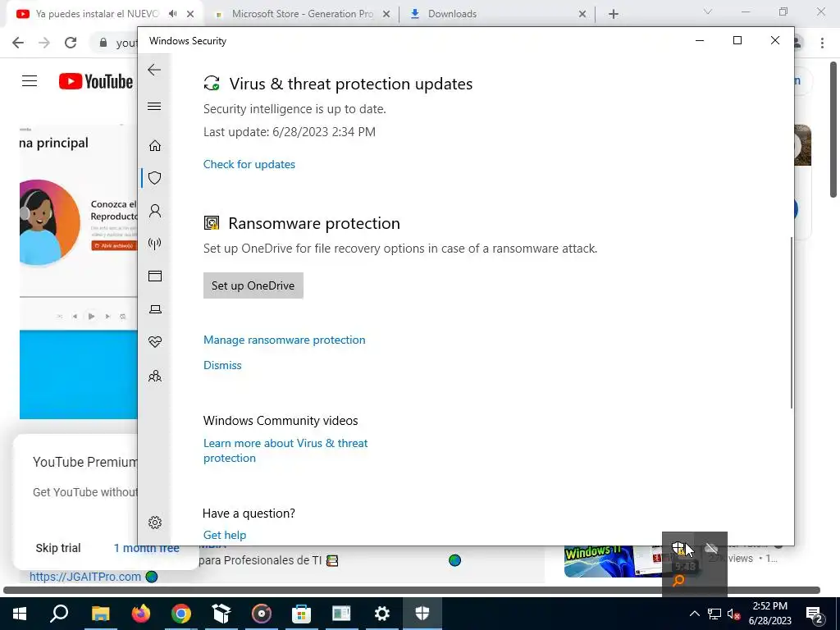Open the Windows Start menu
The height and width of the screenshot is (630, 840).
point(20,614)
